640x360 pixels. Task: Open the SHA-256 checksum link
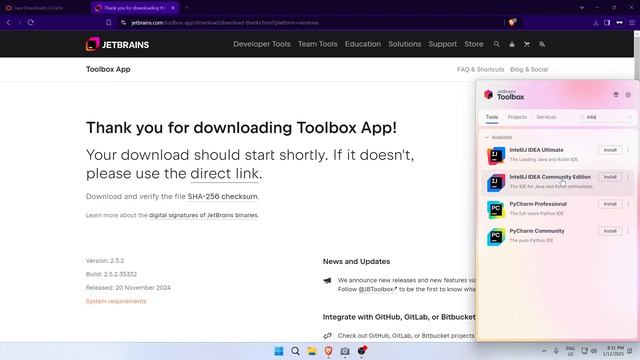coord(222,196)
